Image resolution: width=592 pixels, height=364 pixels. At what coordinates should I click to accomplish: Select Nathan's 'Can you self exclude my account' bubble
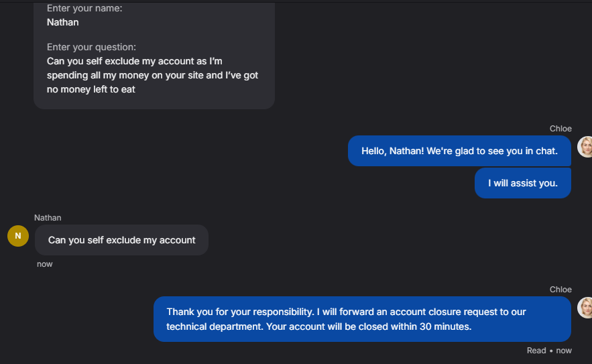121,240
